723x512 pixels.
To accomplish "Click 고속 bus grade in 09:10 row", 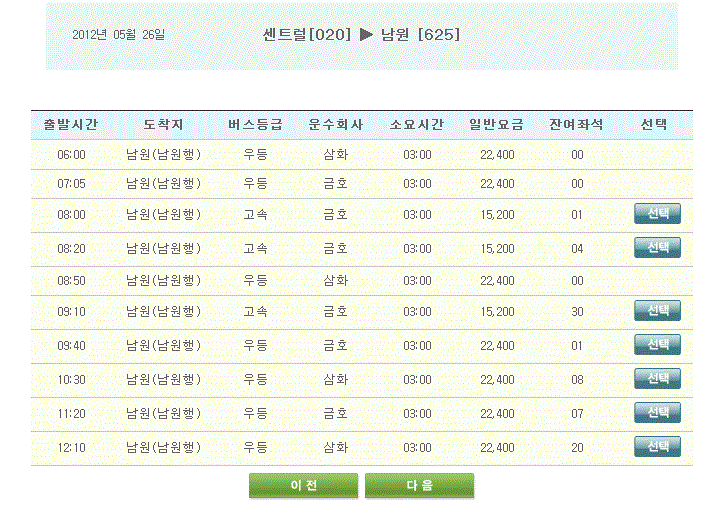I will click(255, 311).
